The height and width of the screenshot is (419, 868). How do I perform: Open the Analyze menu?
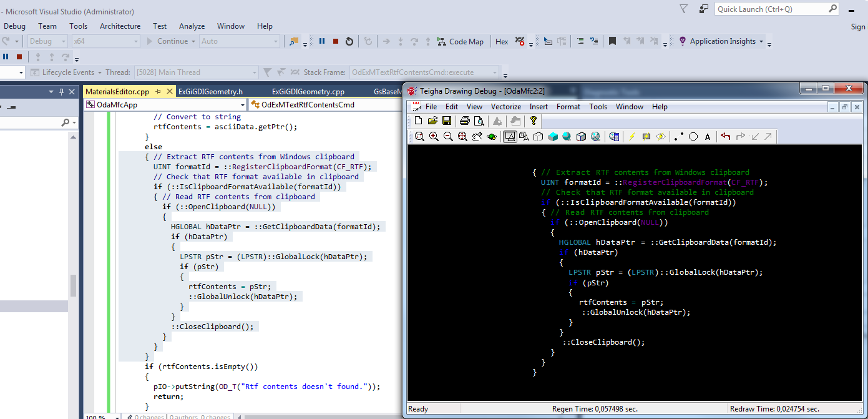(192, 26)
